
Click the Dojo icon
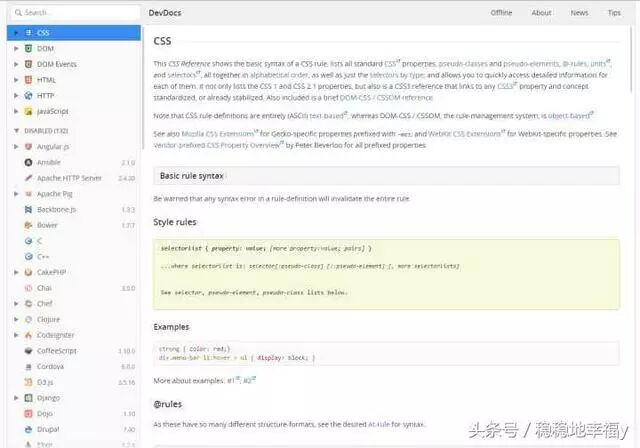(x=28, y=414)
